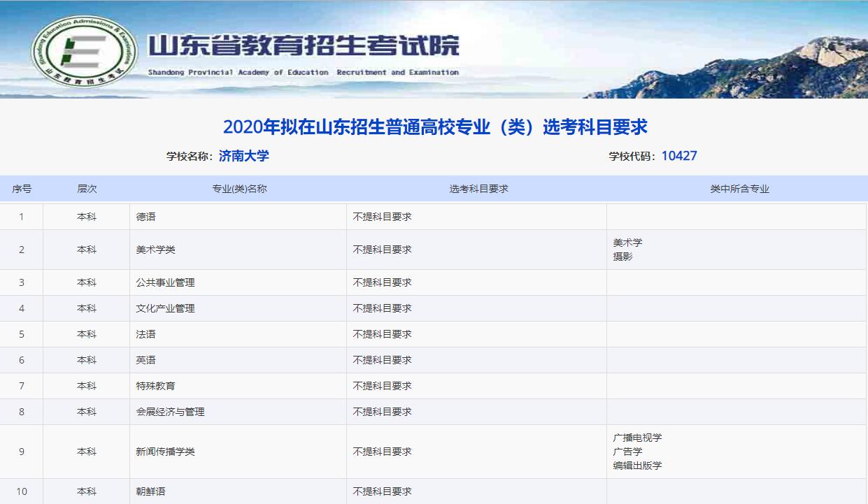Viewport: 868px width, 504px height.
Task: Select the 新闻传播学类 category cell
Action: [166, 452]
